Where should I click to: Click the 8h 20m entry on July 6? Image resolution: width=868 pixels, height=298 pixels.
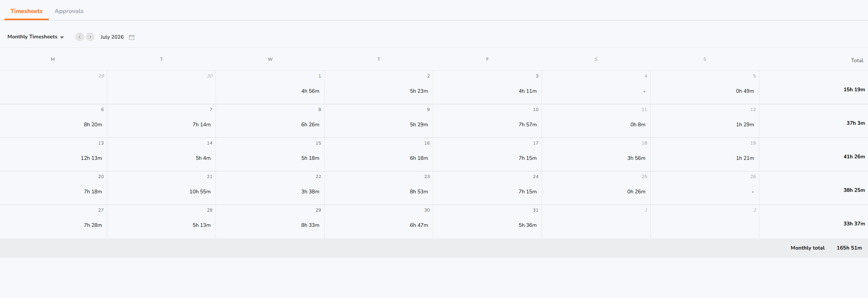pyautogui.click(x=93, y=124)
